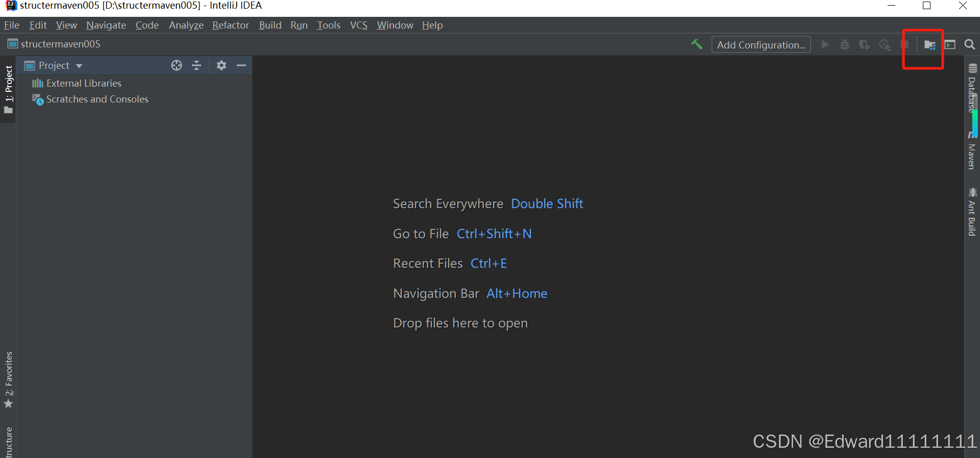
Task: Open the Maven tool window
Action: tap(972, 151)
